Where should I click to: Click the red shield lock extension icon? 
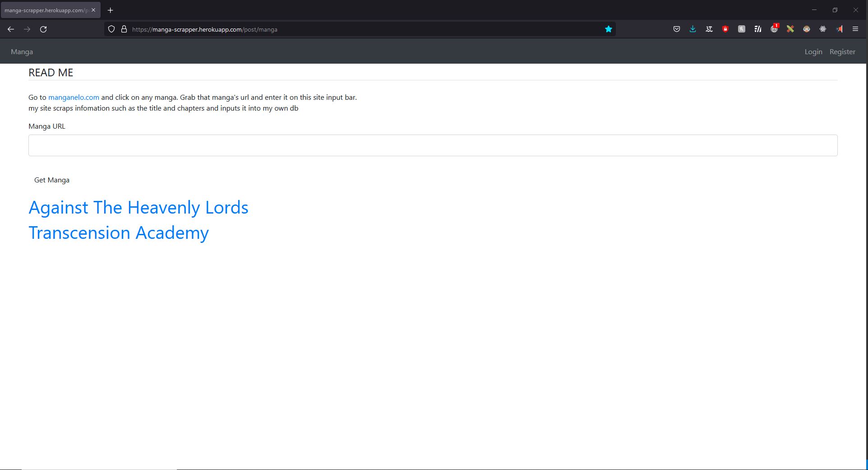[x=725, y=29]
